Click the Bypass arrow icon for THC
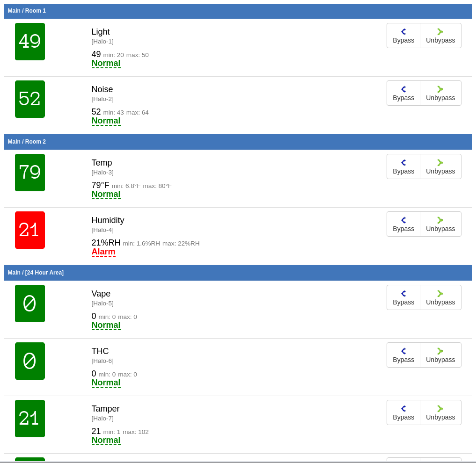Image resolution: width=476 pixels, height=463 pixels. click(403, 351)
